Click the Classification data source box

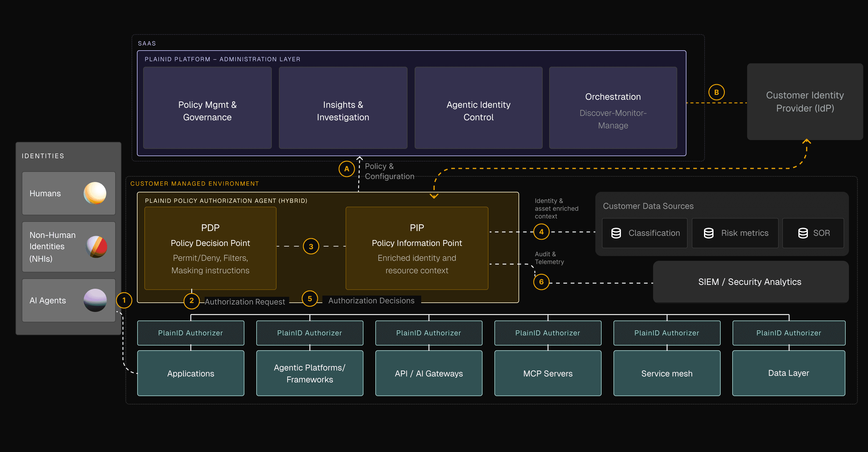tap(644, 233)
